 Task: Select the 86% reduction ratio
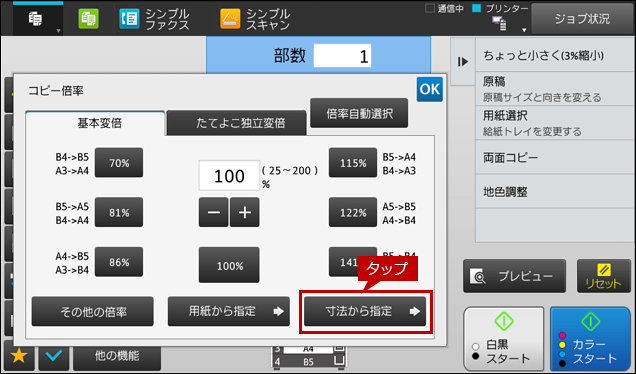[x=119, y=262]
